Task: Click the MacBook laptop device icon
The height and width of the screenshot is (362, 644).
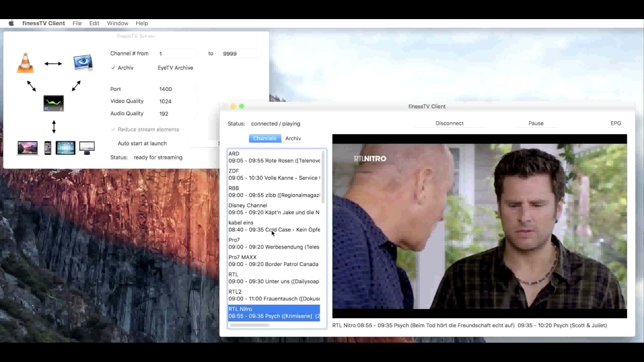Action: coord(28,148)
